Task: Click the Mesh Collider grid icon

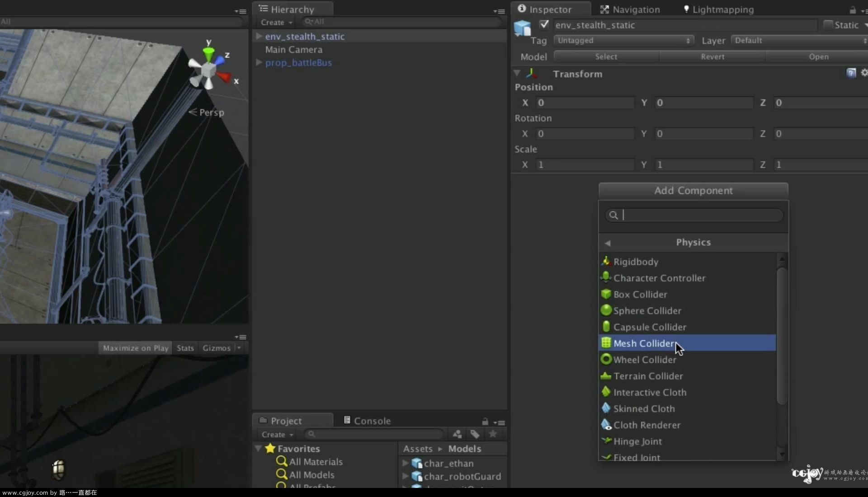Action: [x=606, y=342]
